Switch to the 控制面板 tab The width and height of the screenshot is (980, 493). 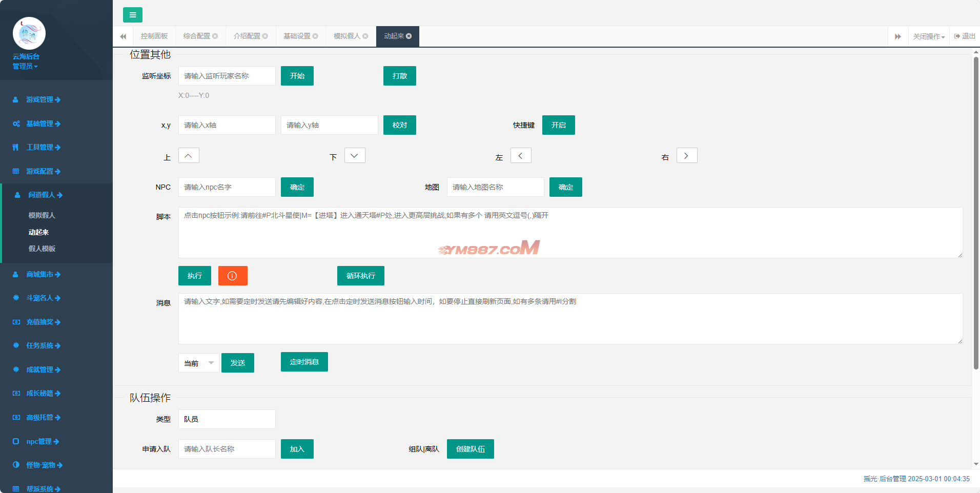click(x=154, y=36)
